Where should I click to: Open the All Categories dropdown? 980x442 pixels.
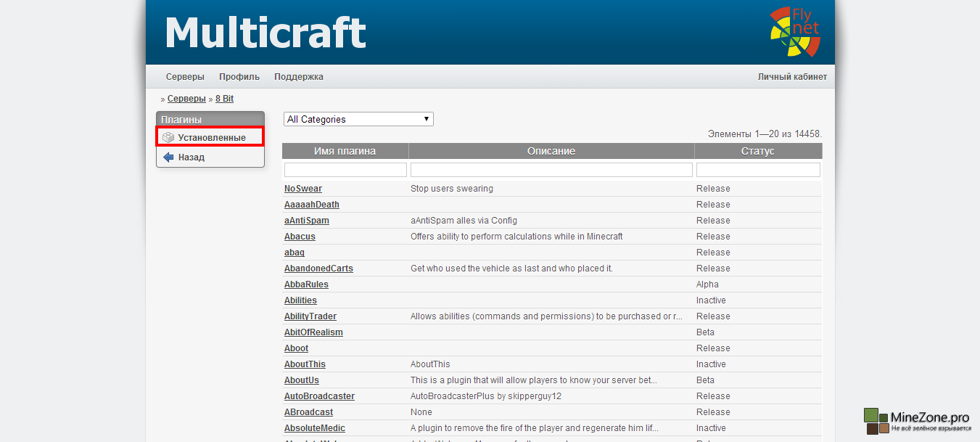(358, 119)
